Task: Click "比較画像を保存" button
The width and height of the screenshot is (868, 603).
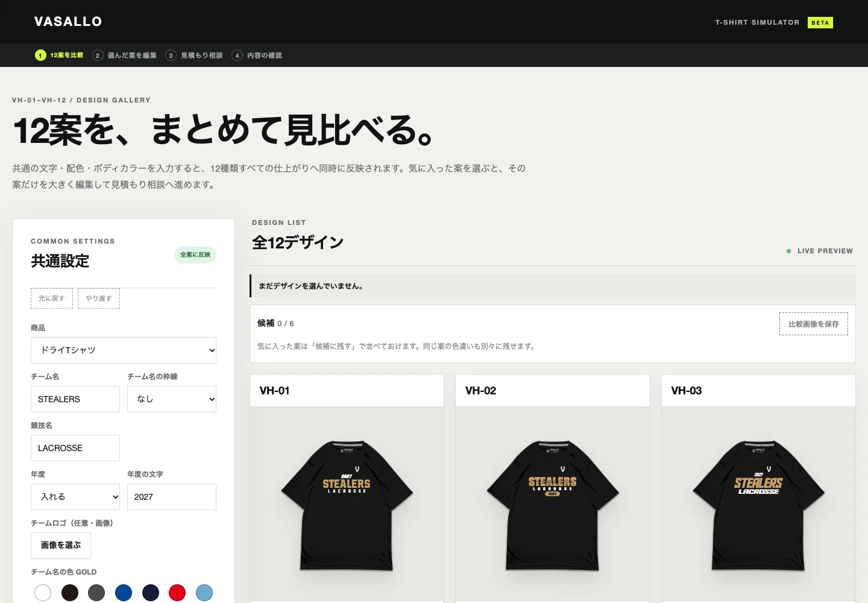Action: tap(814, 324)
